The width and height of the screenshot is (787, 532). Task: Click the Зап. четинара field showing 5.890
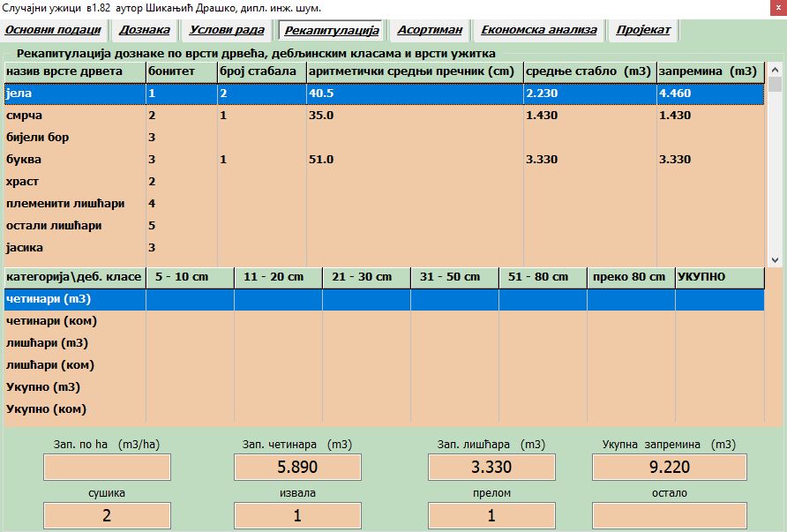pyautogui.click(x=297, y=468)
